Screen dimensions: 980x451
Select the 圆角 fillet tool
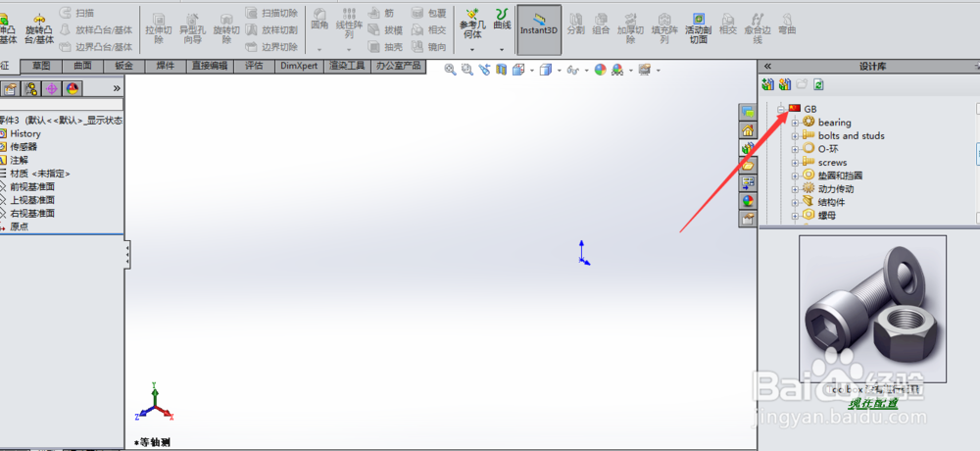click(x=319, y=20)
